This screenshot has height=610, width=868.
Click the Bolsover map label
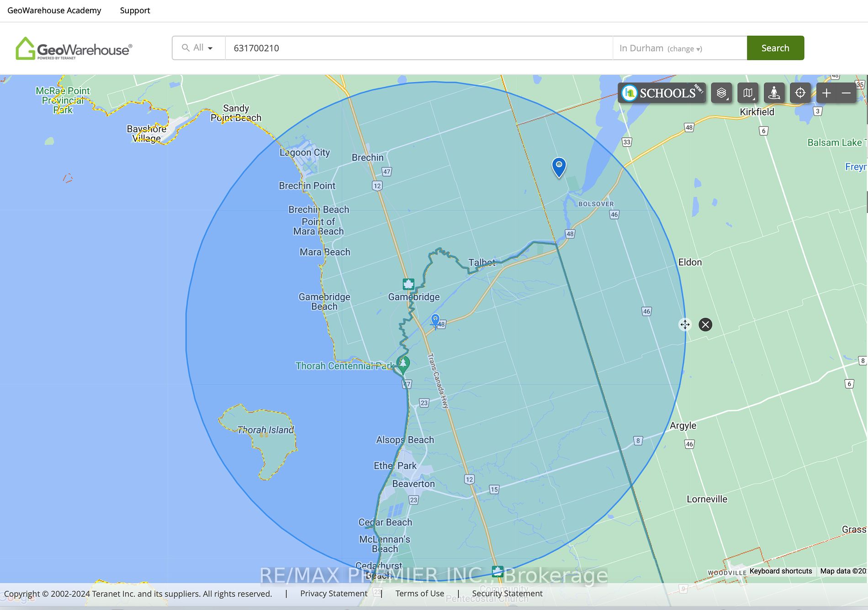pos(596,204)
